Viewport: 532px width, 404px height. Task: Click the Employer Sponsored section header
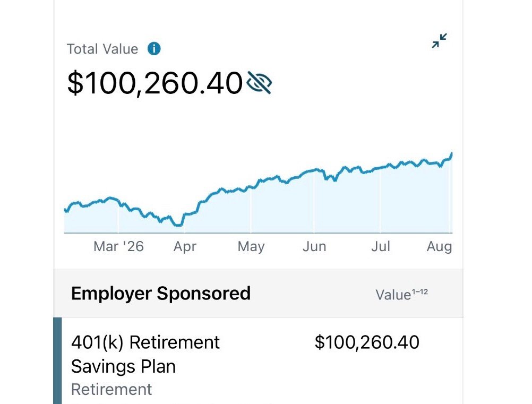[x=161, y=294]
